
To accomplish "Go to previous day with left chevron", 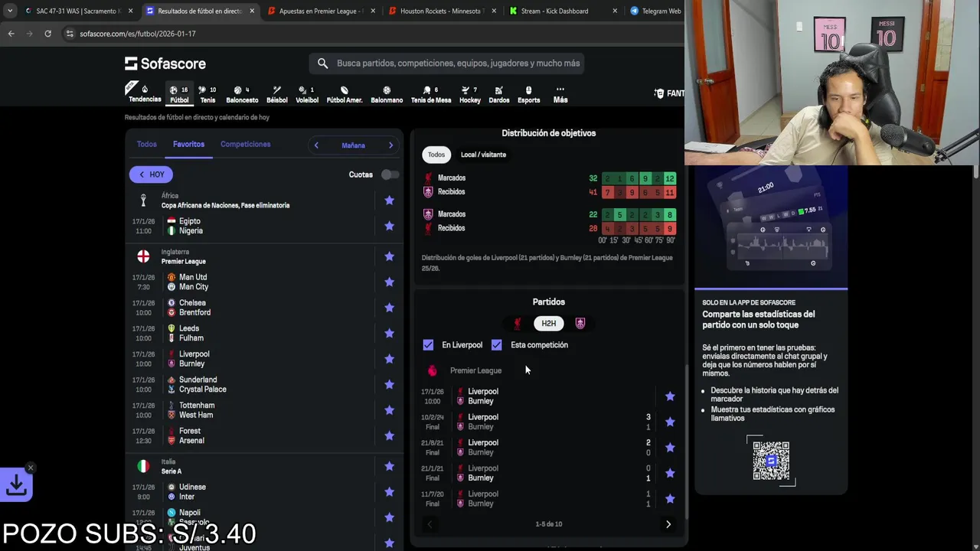I will 316,145.
